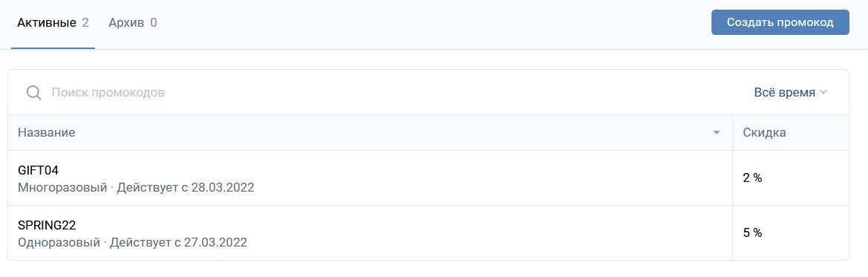
Task: Sort by the Название column header
Action: 47,133
